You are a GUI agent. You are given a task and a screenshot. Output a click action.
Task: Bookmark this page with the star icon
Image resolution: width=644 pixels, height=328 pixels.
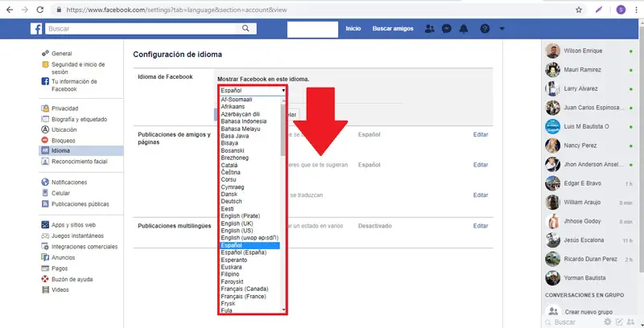tap(579, 10)
